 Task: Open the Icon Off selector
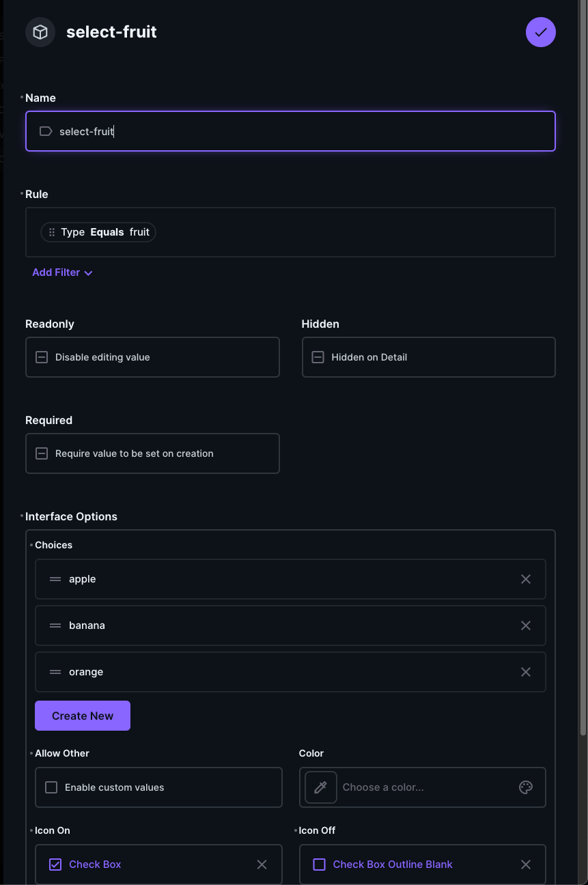[403, 864]
